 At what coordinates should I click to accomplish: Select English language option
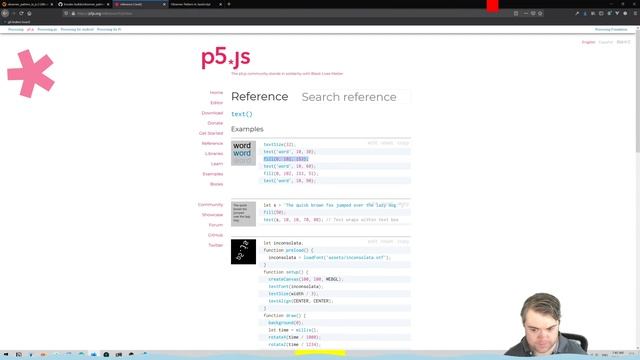coord(588,42)
